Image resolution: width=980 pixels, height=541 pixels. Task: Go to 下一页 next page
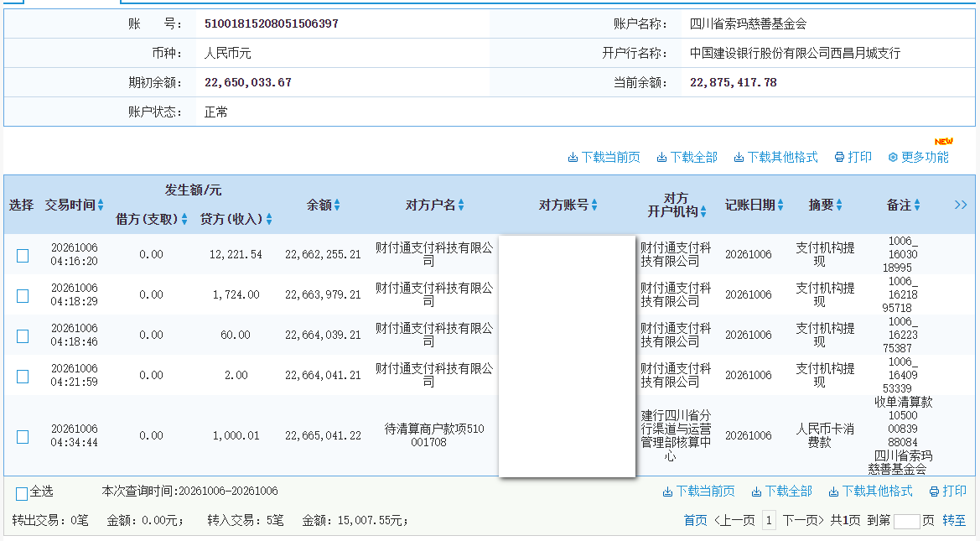(803, 520)
